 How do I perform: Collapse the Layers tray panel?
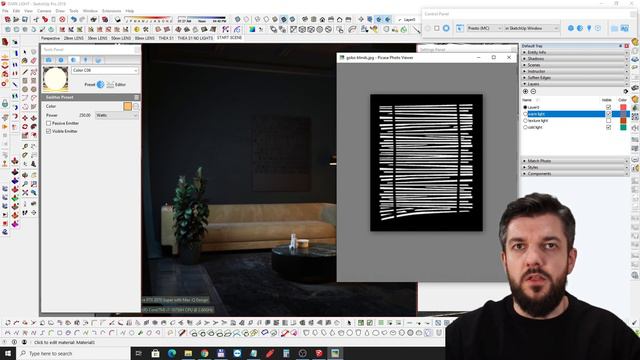575,84
